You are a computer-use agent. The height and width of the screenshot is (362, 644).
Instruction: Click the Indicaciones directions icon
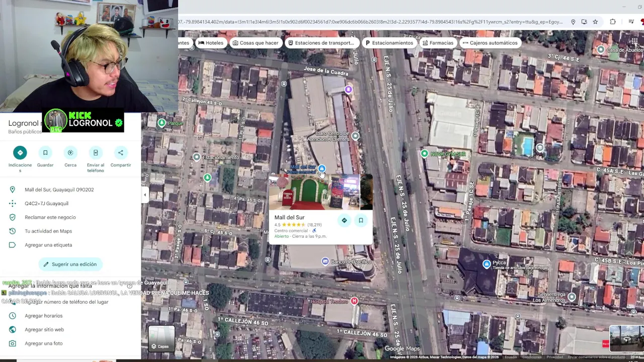pos(20,152)
